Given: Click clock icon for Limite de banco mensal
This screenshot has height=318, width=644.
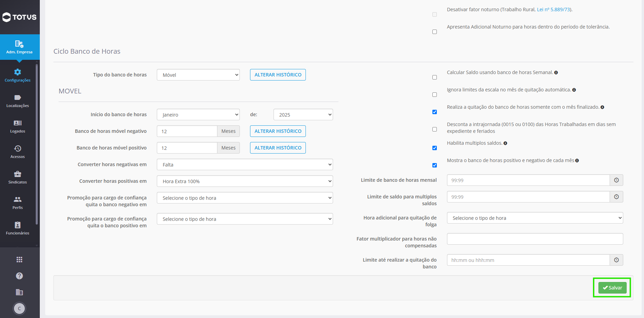Looking at the screenshot, I should tap(616, 180).
